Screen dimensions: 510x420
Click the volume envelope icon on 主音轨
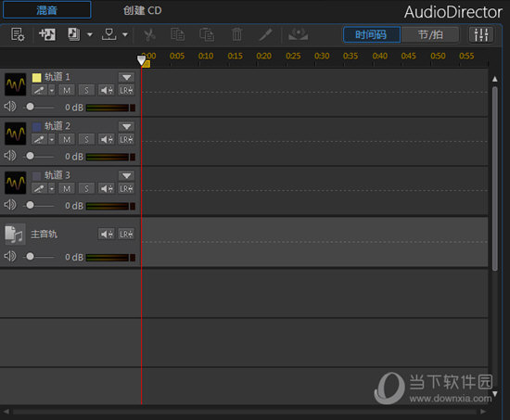[107, 234]
